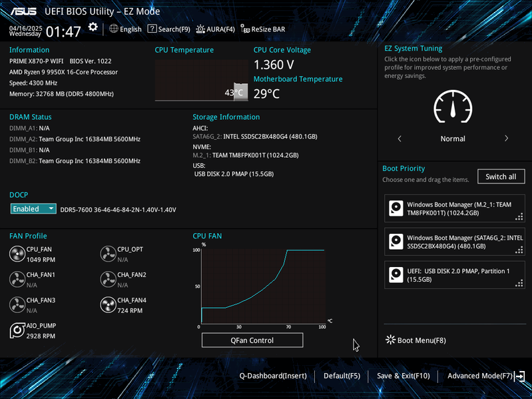Click drag handle on USB DISK boot entry
The width and height of the screenshot is (532, 399).
click(x=519, y=283)
